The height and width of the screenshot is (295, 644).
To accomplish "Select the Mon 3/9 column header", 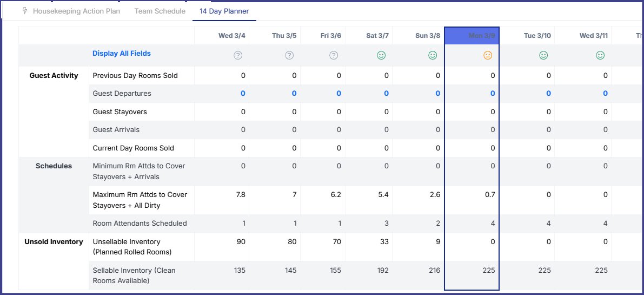I will point(481,36).
